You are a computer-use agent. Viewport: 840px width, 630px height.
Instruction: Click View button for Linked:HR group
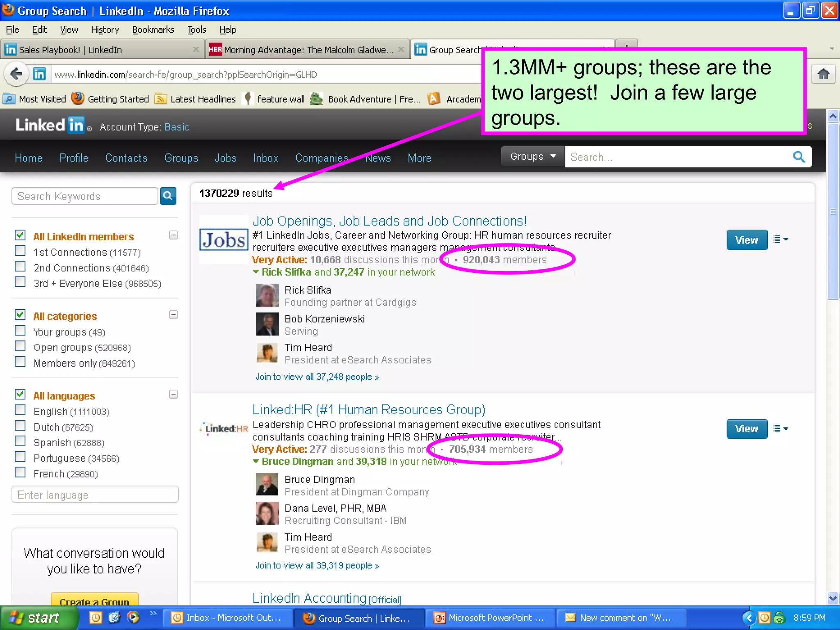click(x=746, y=429)
